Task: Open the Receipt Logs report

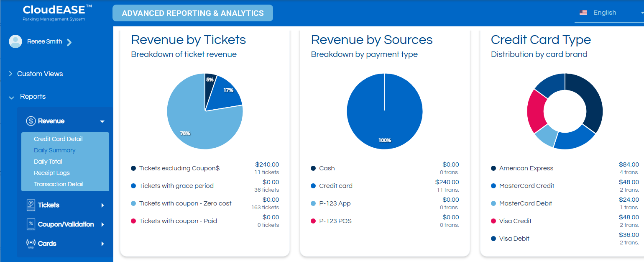Action: click(51, 172)
